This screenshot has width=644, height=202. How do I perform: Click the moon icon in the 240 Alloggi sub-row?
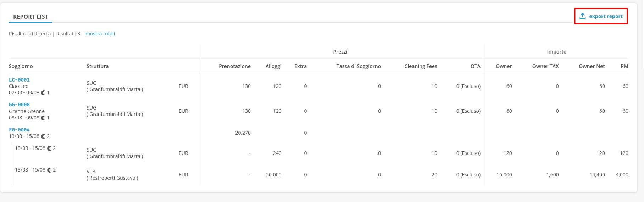[x=49, y=148]
